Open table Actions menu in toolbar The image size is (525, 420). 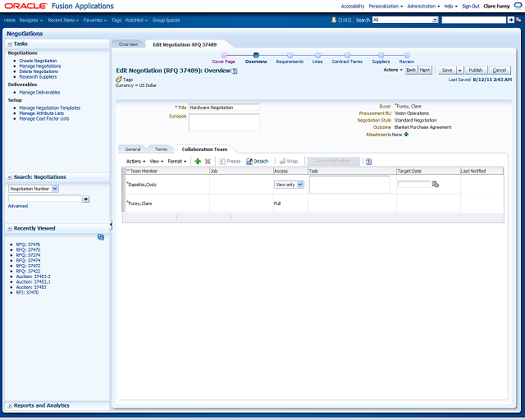point(135,162)
